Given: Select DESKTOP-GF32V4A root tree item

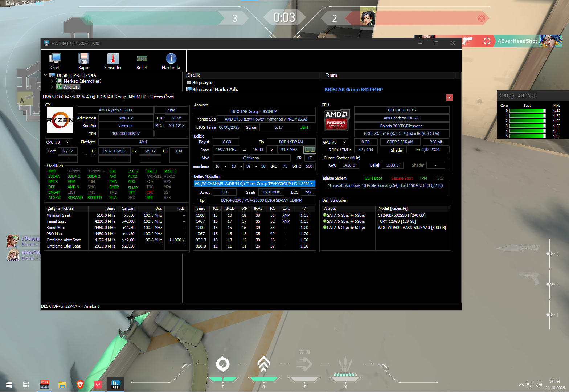Looking at the screenshot, I should pos(76,75).
